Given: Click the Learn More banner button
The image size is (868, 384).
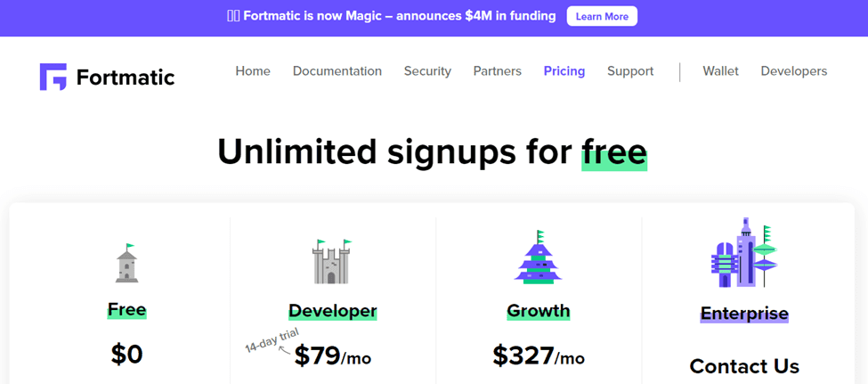Looking at the screenshot, I should 602,16.
